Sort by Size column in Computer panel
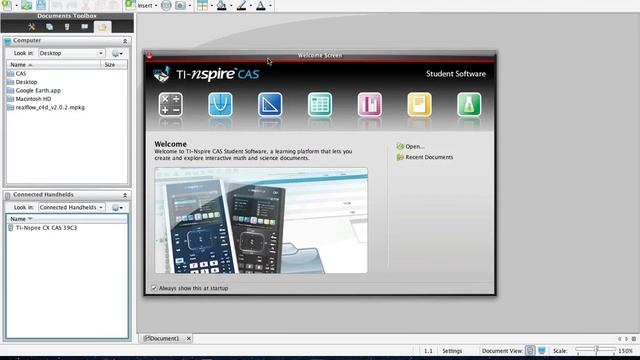 click(114, 64)
